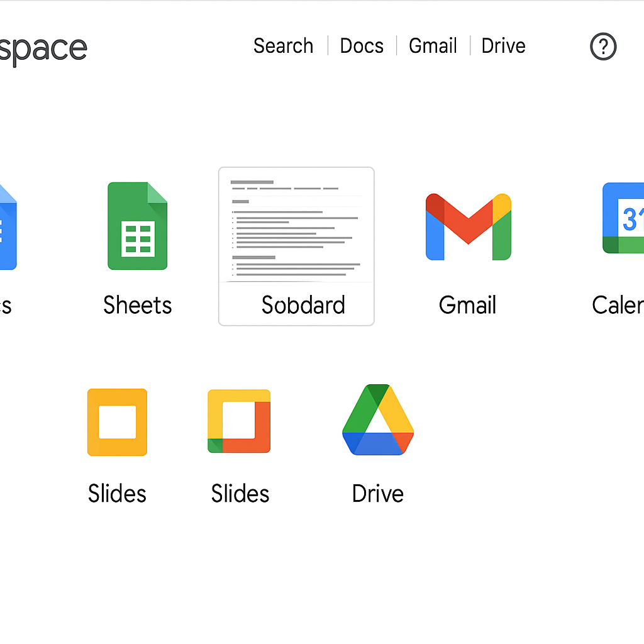
Task: Click Slides label under solid yellow icon
Action: [117, 494]
